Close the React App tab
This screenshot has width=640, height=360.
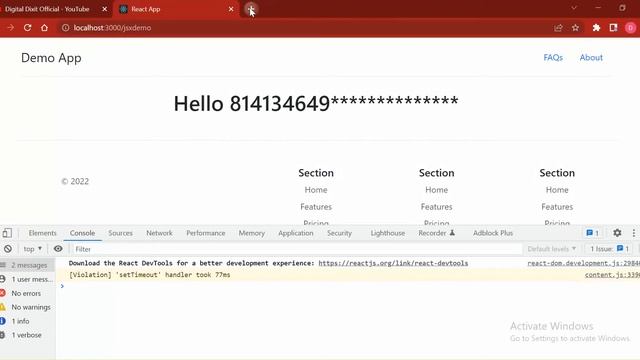(231, 9)
